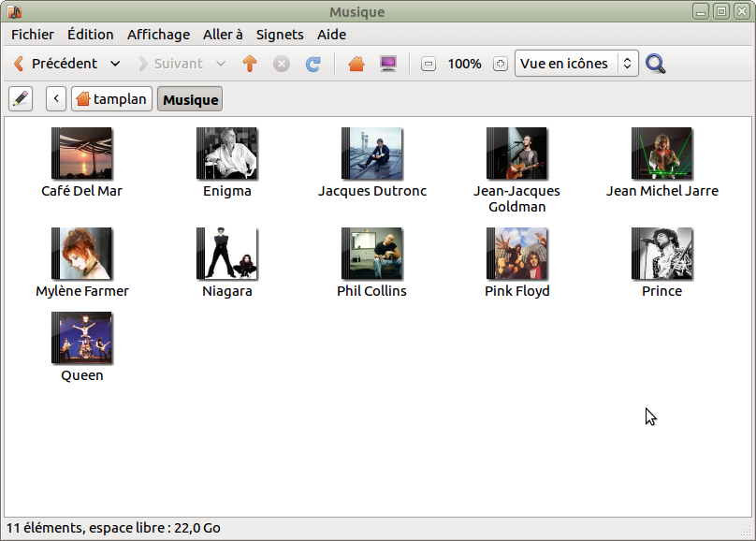Navigate to tamplan in path bar
Viewport: 756px width, 541px height.
[112, 99]
